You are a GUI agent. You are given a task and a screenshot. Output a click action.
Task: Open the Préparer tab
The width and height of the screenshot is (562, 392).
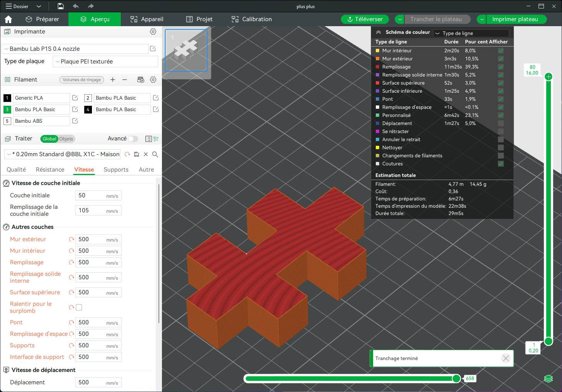pos(42,19)
